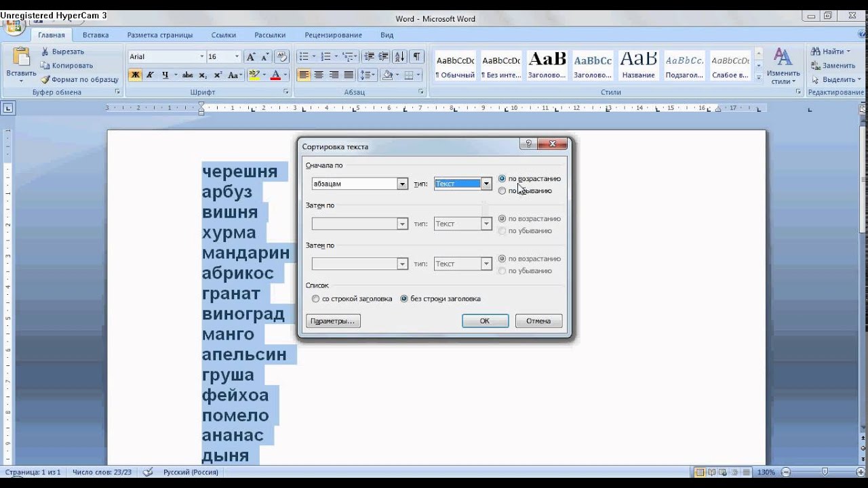
Task: Toggle bold formatting in Word ribbon
Action: [135, 75]
